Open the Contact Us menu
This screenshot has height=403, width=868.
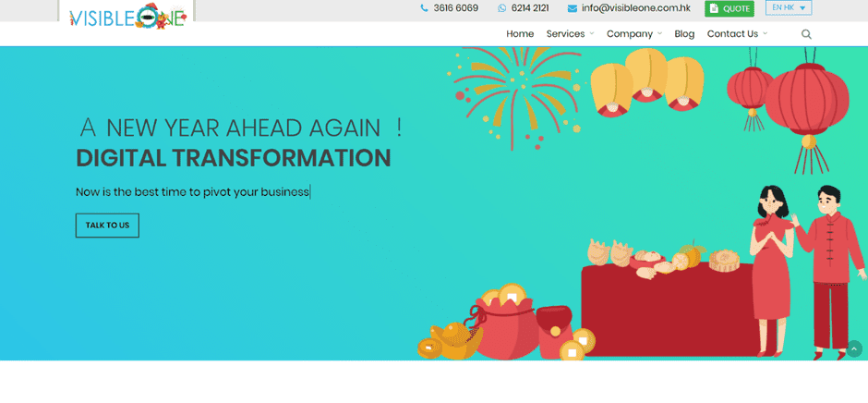click(x=732, y=34)
